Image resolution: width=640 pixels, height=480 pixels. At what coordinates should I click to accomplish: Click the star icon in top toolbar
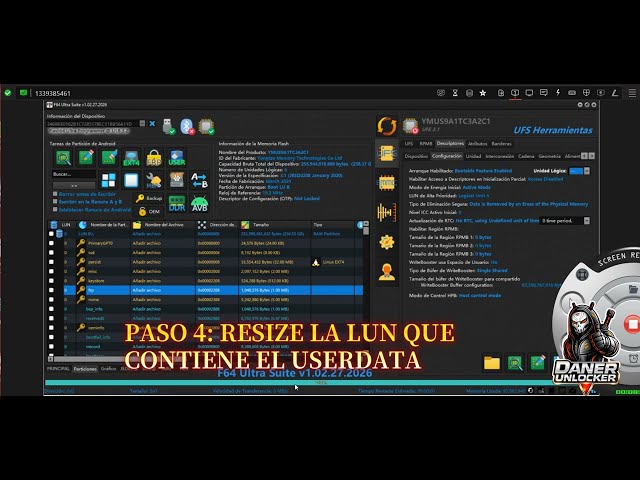coord(483,93)
